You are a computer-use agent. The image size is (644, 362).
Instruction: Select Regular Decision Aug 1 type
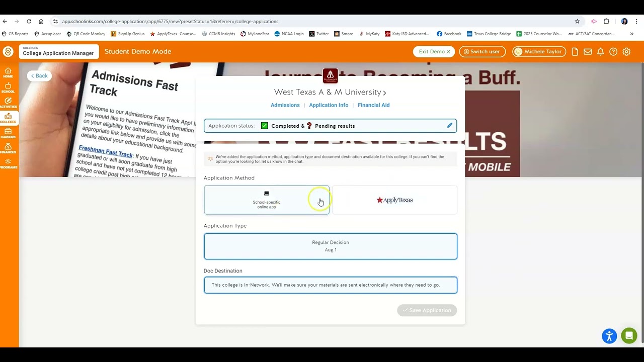pyautogui.click(x=331, y=246)
